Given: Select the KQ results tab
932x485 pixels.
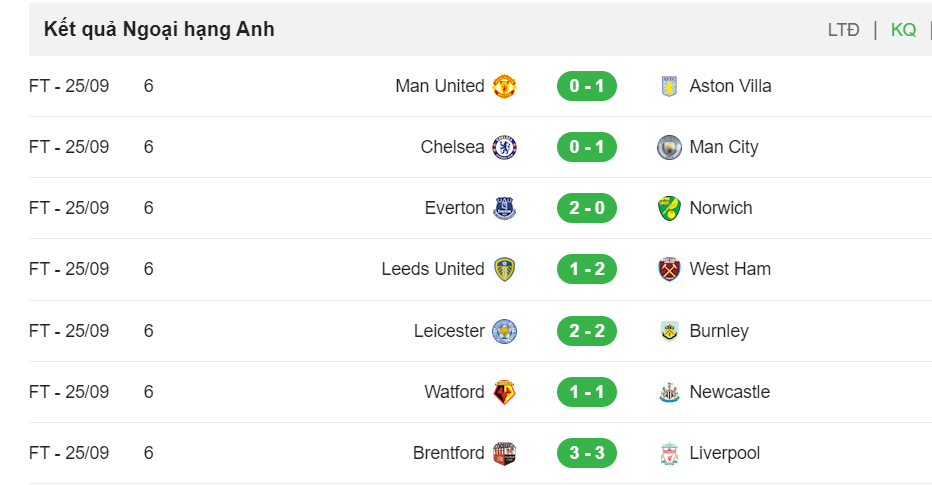Looking at the screenshot, I should tap(903, 30).
